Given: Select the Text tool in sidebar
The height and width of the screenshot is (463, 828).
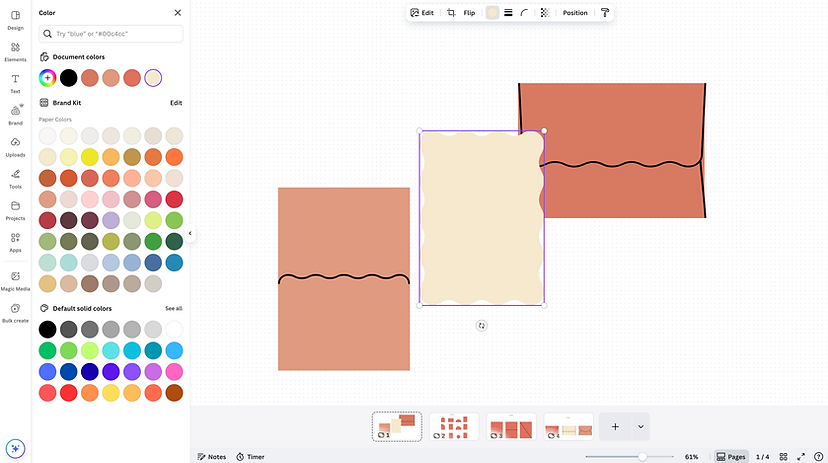Looking at the screenshot, I should [x=15, y=83].
